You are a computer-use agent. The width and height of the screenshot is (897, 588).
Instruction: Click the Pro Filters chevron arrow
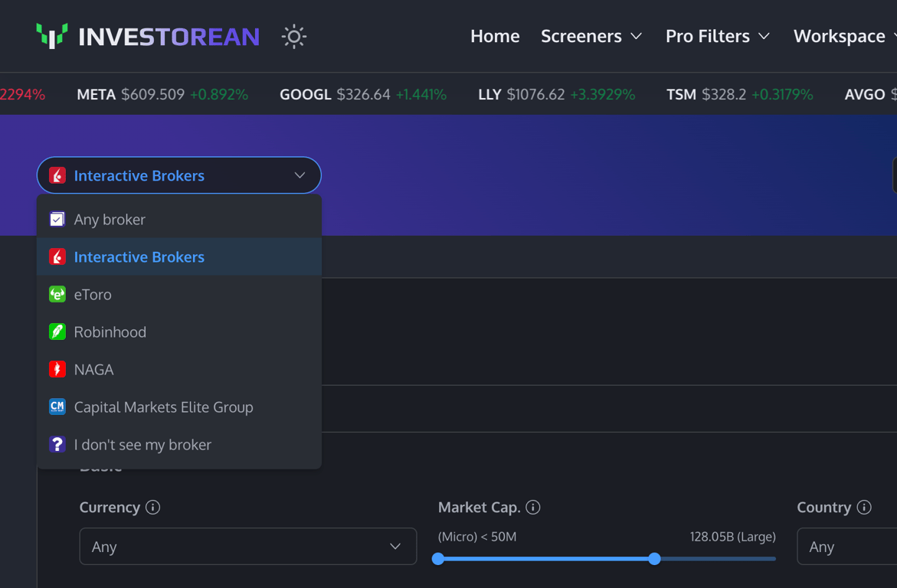click(x=764, y=37)
